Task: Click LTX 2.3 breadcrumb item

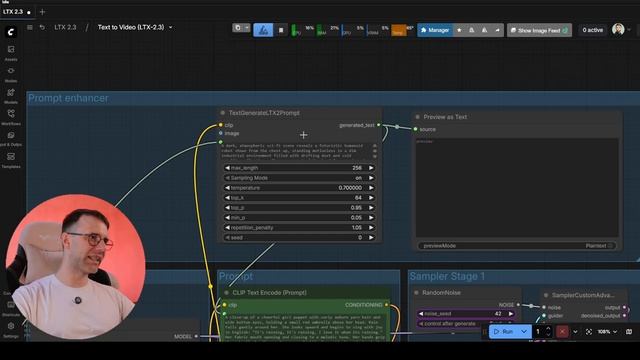Action: pos(65,27)
